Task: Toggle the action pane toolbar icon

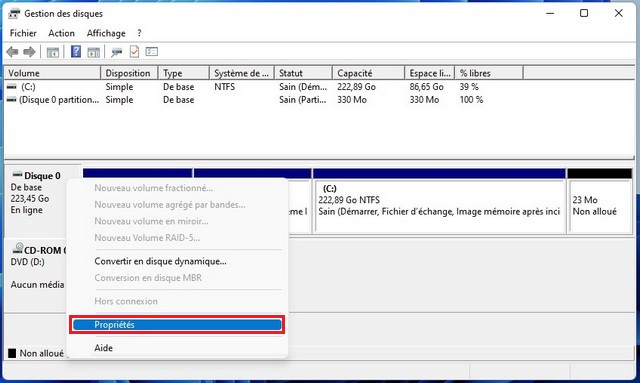Action: click(x=93, y=52)
